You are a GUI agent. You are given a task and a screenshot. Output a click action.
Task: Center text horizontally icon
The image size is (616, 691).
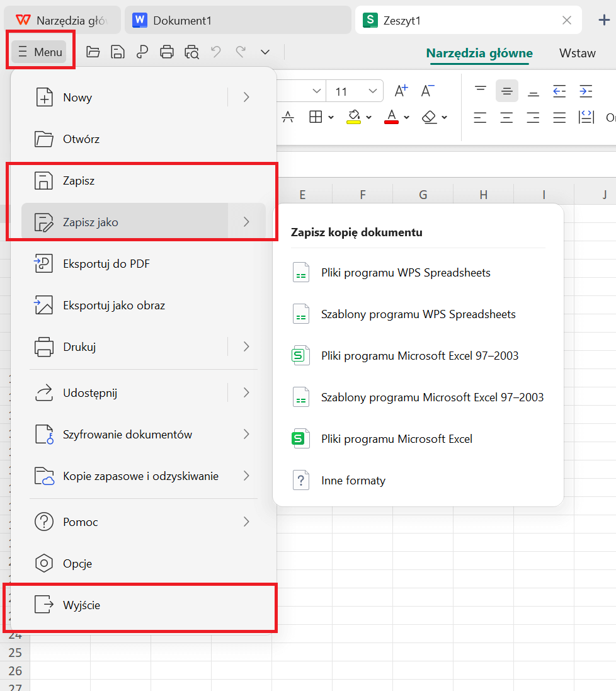507,117
